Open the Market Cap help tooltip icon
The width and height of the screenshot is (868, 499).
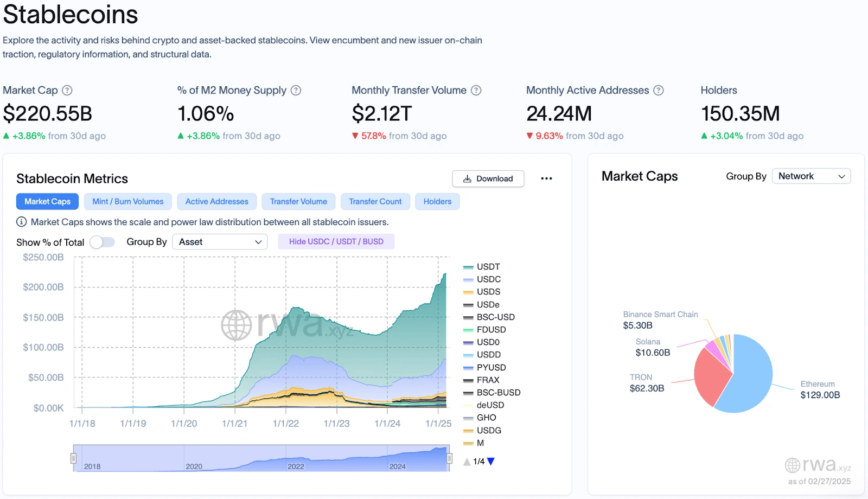pos(67,90)
